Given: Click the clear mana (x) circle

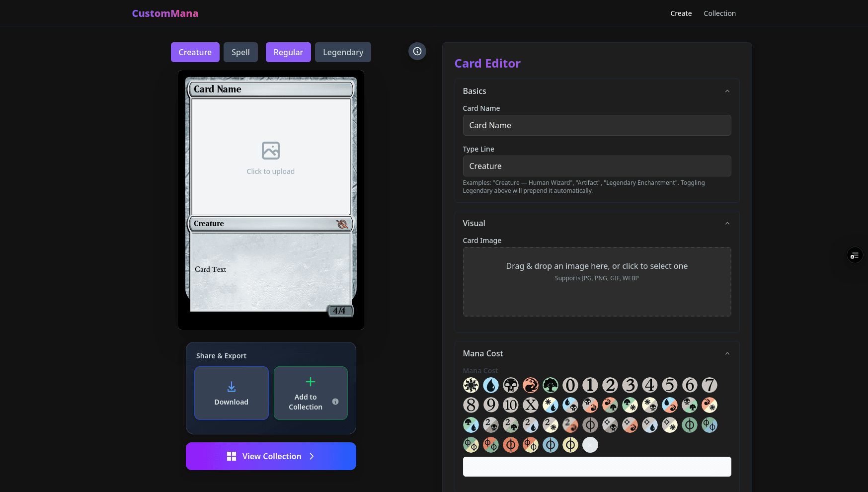Looking at the screenshot, I should pyautogui.click(x=590, y=445).
